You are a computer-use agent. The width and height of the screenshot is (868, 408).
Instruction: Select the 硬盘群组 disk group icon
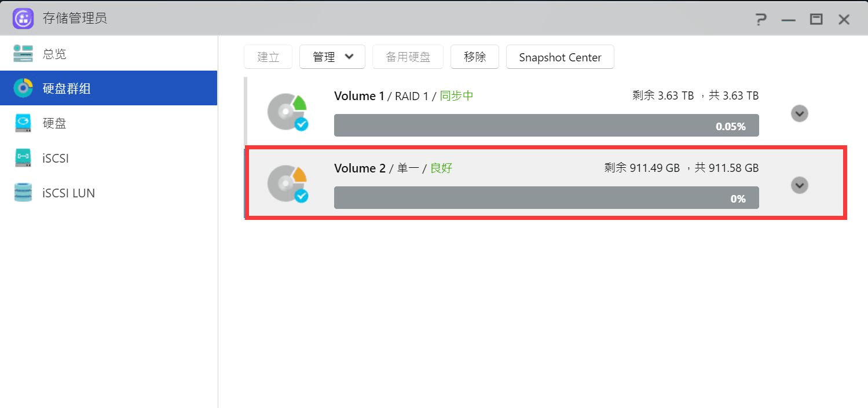pos(23,89)
